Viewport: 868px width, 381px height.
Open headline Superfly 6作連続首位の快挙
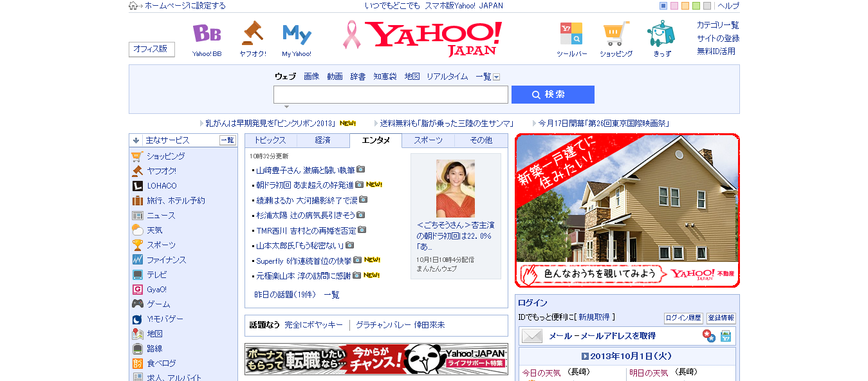[304, 261]
